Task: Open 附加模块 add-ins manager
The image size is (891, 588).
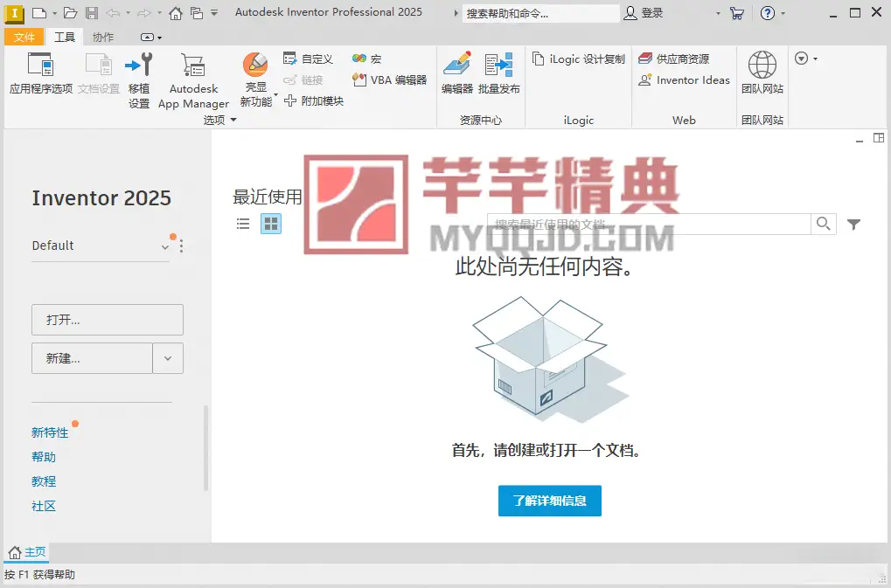Action: (x=314, y=101)
